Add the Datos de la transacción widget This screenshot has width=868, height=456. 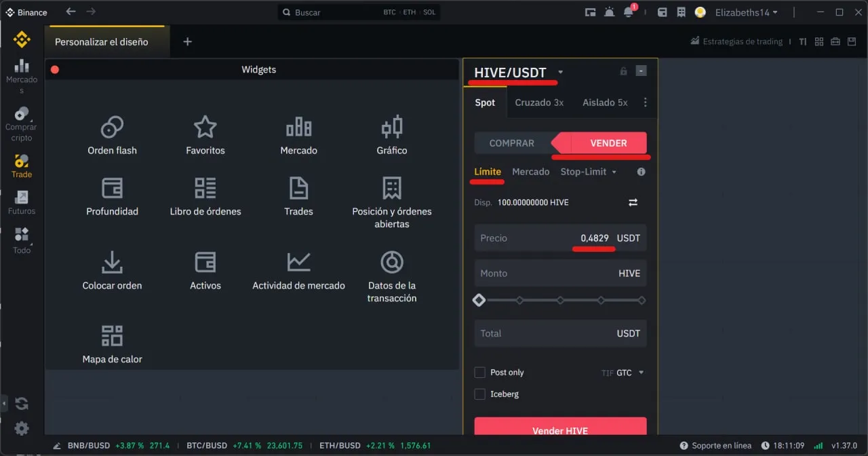392,277
